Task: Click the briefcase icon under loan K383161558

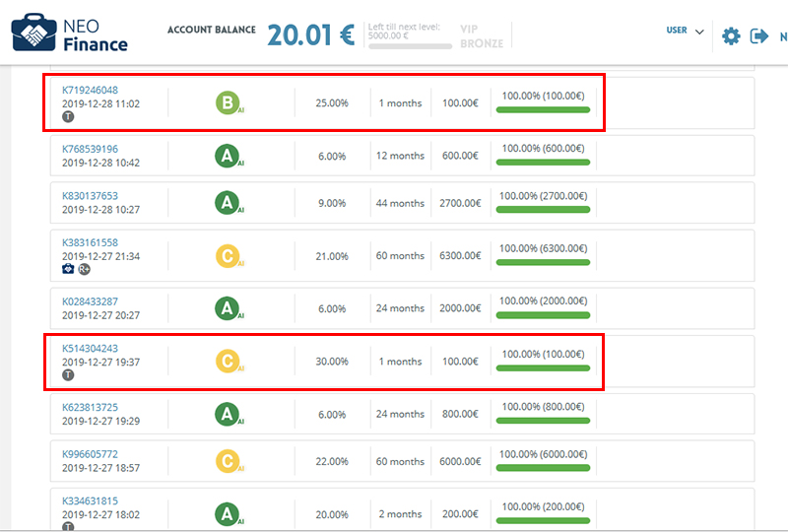Action: click(68, 269)
